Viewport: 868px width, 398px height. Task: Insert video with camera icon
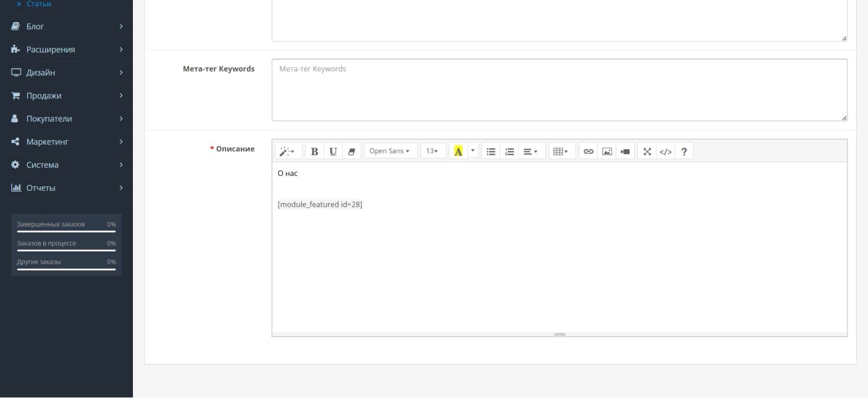pyautogui.click(x=626, y=151)
